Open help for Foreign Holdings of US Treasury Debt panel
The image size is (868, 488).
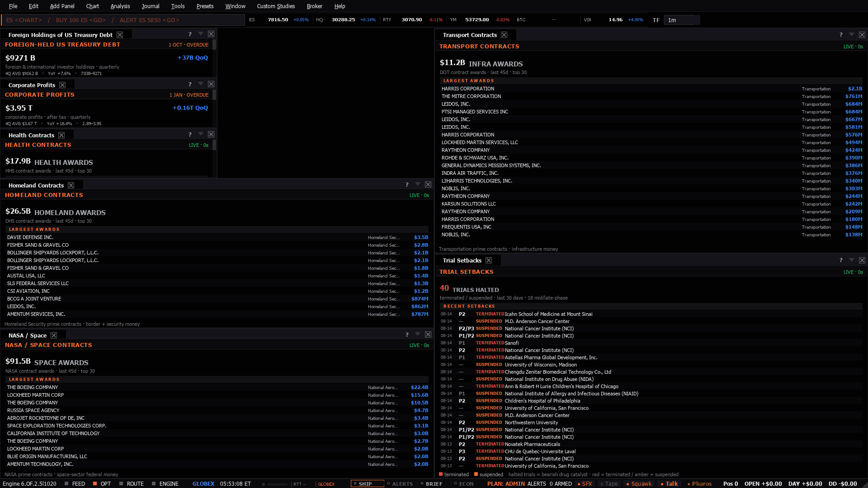point(190,34)
